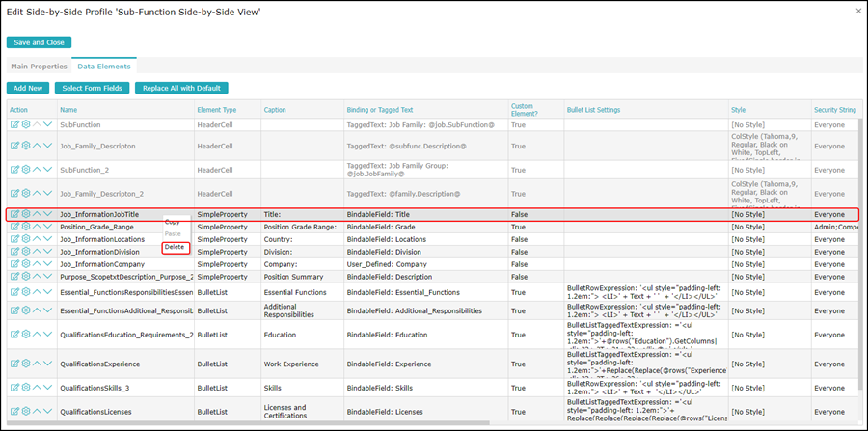Edit the Job_InformationDivision row
Screen dimensions: 868x431
[14, 252]
